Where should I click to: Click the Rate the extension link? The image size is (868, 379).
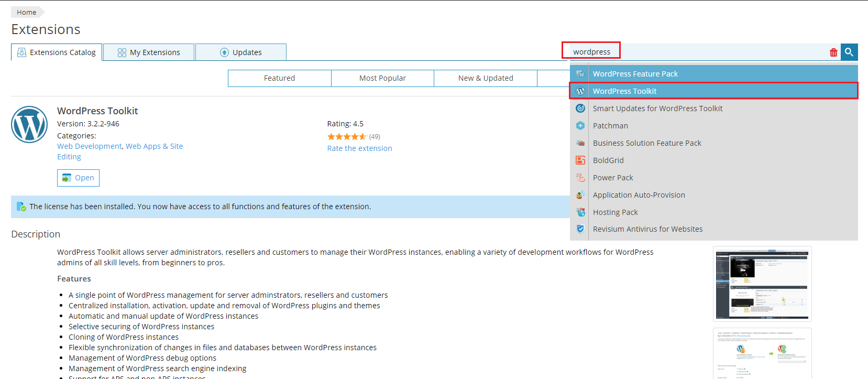(x=359, y=148)
